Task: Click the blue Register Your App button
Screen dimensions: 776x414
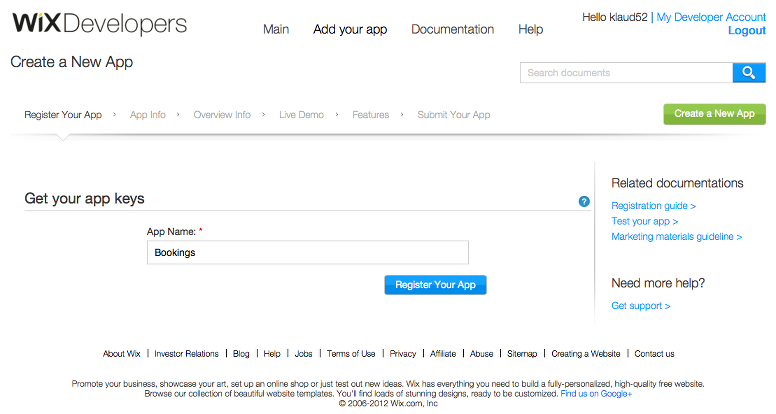Action: pos(436,285)
